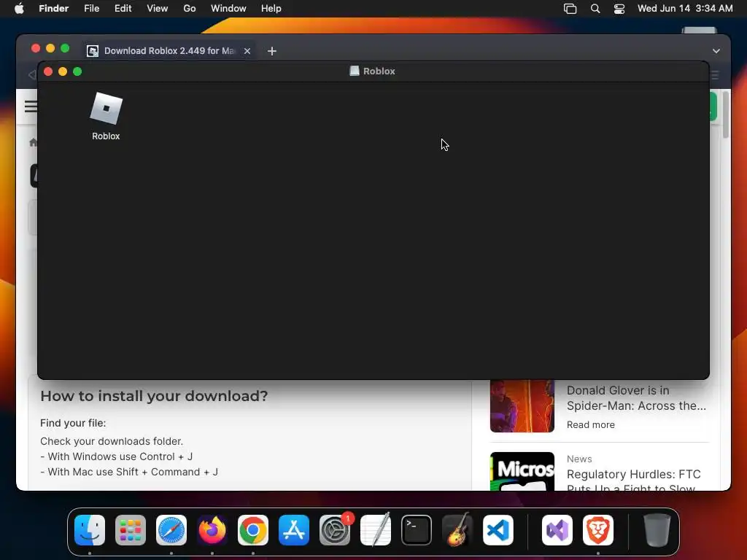Click the Check your downloads folder text
Image resolution: width=747 pixels, height=560 pixels.
[x=112, y=441]
